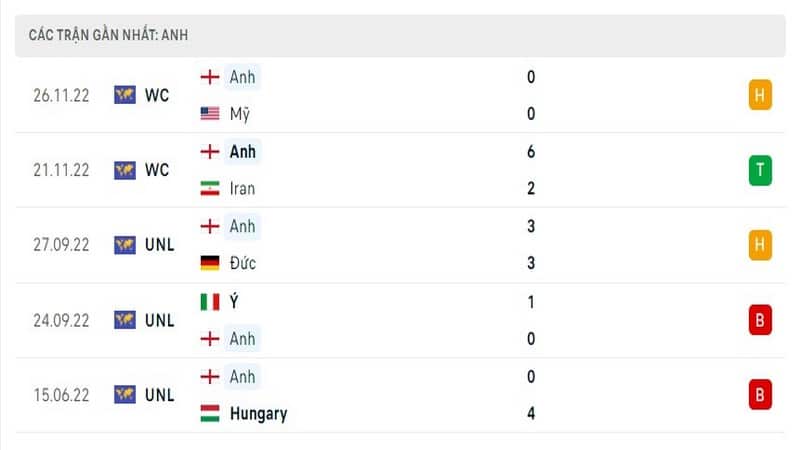The image size is (800, 450).
Task: Click the Iran flag icon
Action: tap(210, 188)
